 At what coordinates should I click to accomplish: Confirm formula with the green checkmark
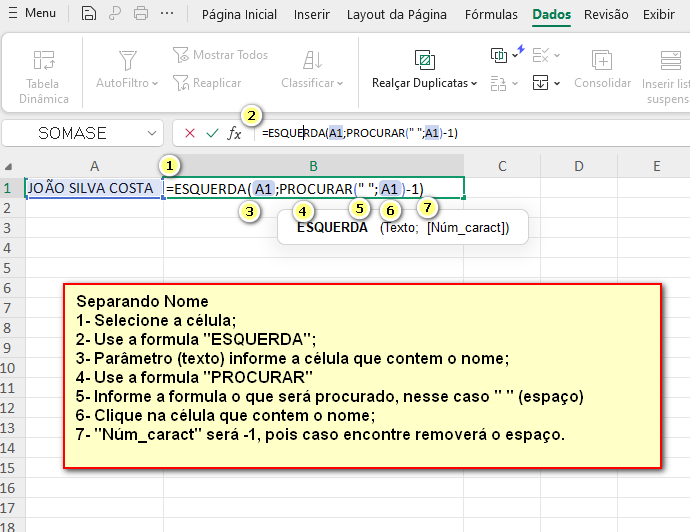(211, 133)
